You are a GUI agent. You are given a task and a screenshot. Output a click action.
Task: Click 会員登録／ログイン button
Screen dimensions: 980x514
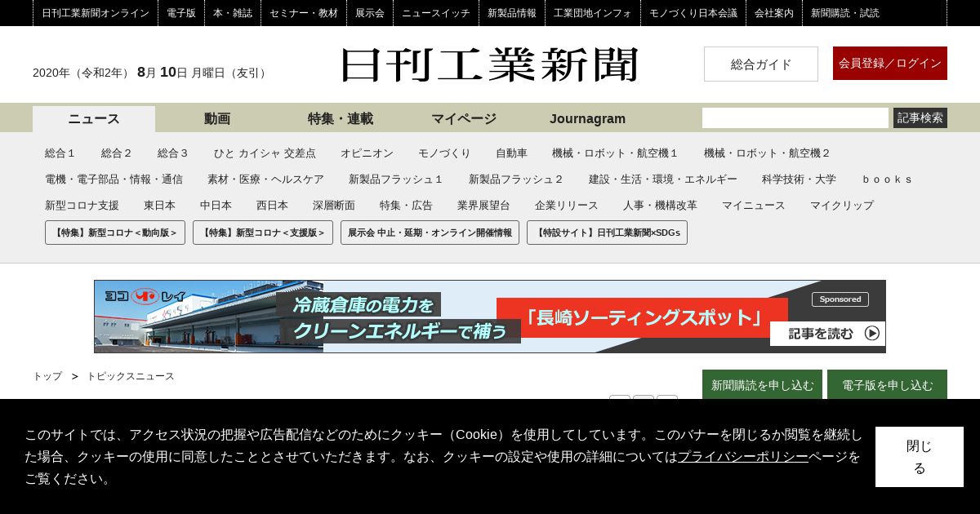coord(890,63)
